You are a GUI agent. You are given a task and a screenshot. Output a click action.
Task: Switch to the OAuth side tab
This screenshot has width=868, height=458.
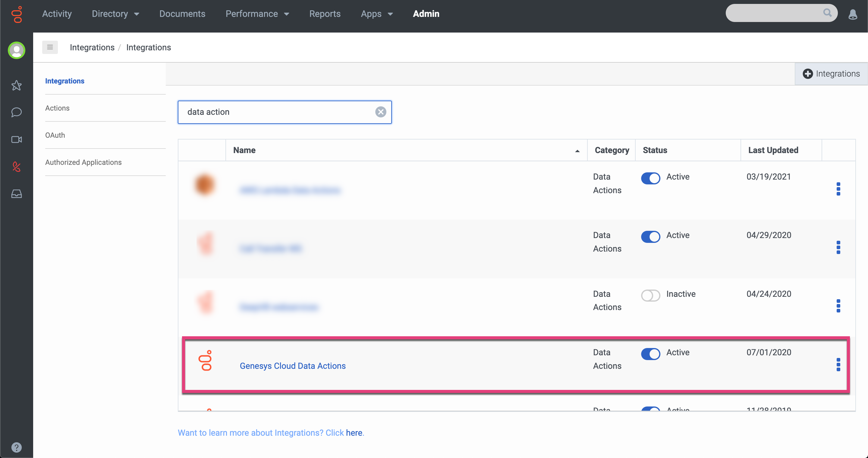(55, 135)
